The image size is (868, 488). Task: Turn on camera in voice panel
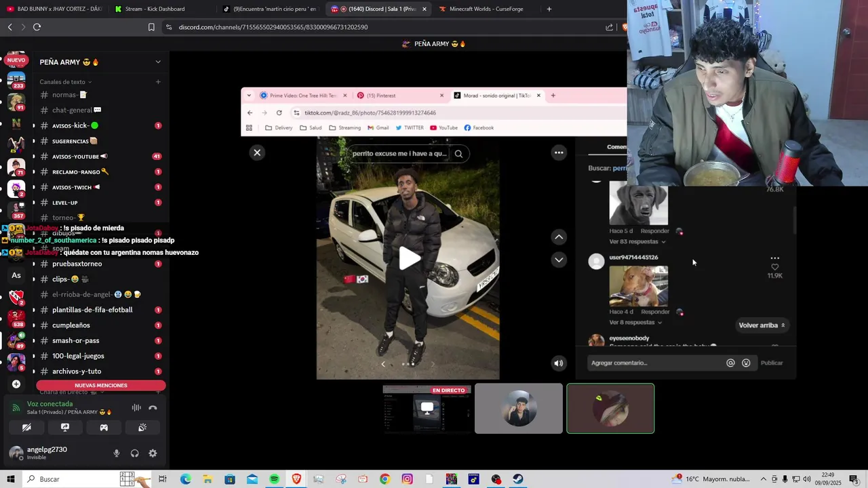pyautogui.click(x=26, y=428)
